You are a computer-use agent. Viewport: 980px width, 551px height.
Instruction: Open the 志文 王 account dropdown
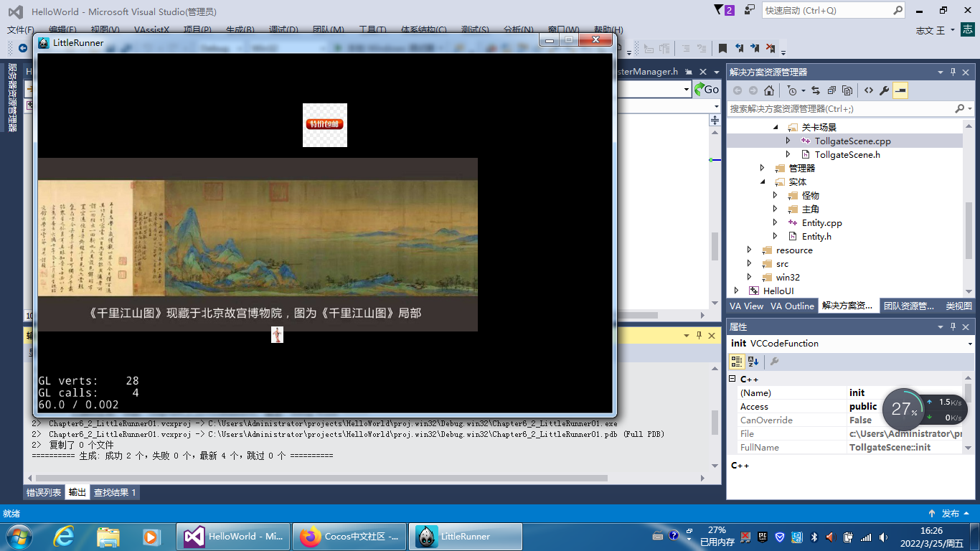click(936, 30)
